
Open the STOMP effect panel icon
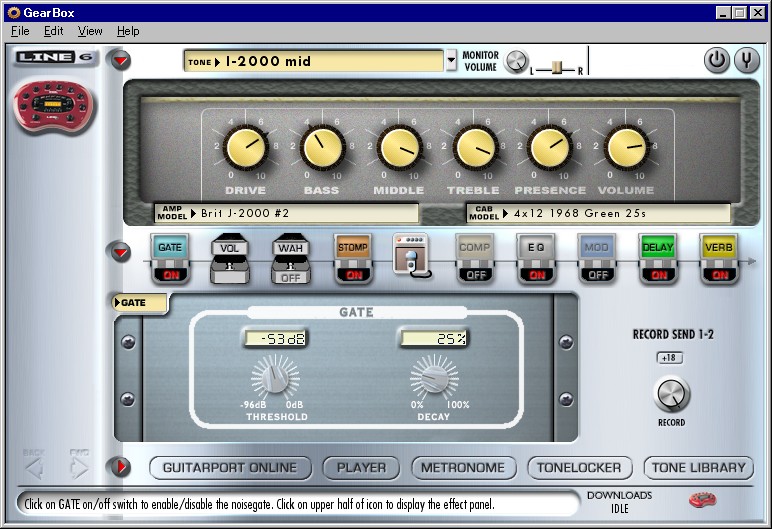353,247
